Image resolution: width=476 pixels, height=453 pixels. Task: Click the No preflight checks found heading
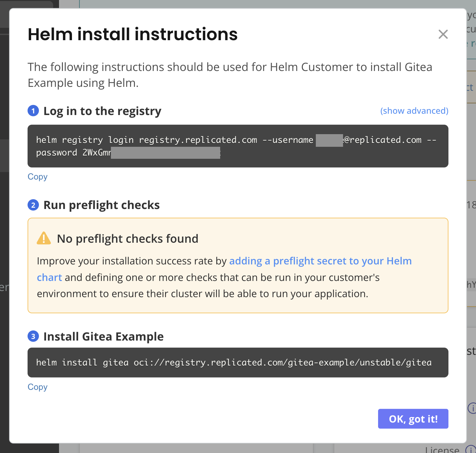point(127,238)
